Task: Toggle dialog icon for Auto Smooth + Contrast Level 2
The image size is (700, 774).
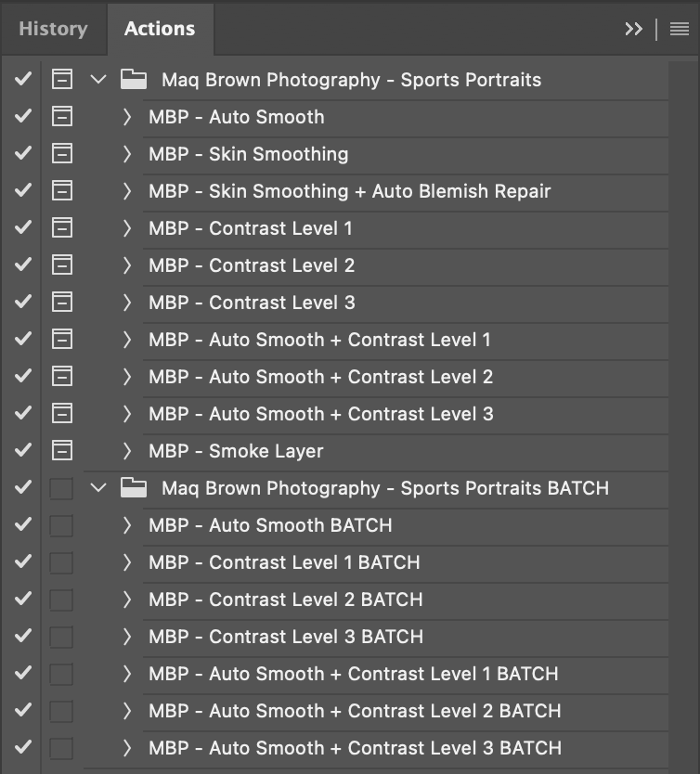Action: (x=62, y=376)
